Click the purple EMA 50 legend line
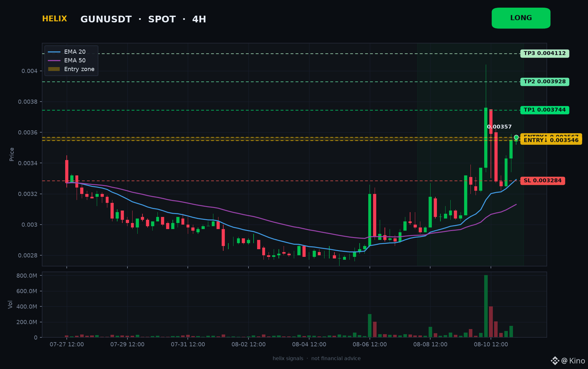The height and width of the screenshot is (369, 588). [x=54, y=60]
